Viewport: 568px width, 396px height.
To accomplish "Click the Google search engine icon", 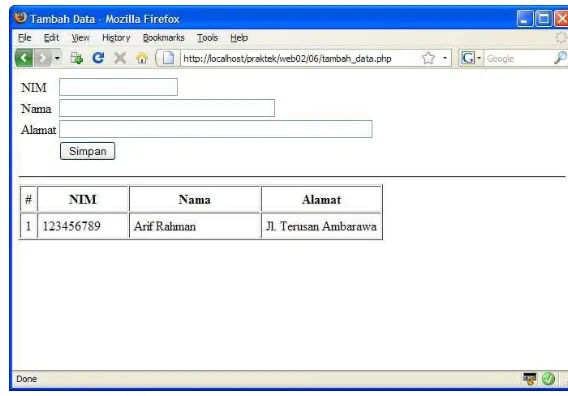I will [468, 58].
